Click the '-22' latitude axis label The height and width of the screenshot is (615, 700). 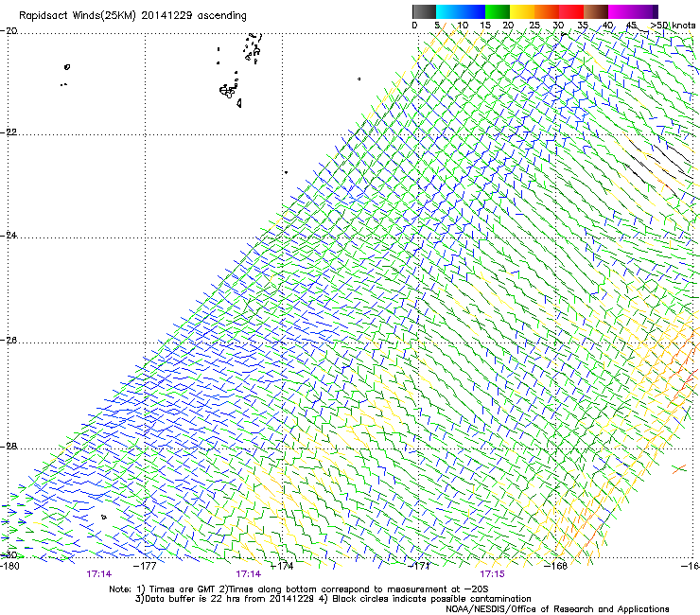(x=9, y=132)
